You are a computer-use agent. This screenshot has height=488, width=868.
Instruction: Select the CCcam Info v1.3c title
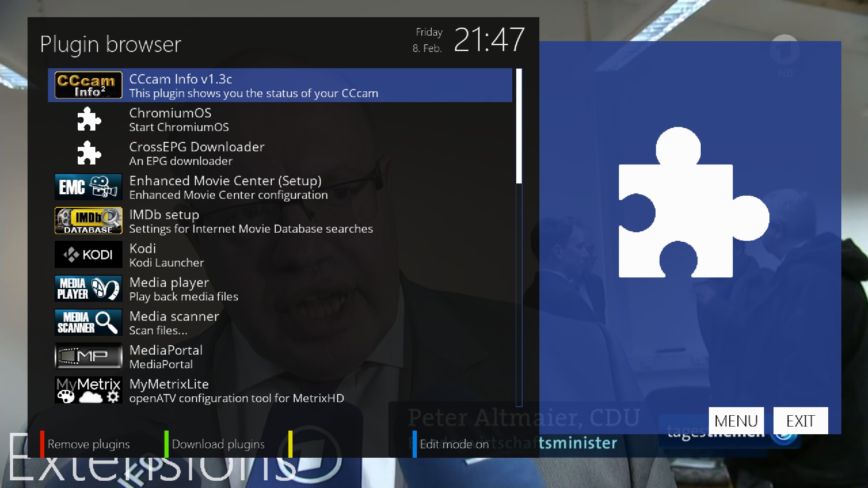(180, 79)
